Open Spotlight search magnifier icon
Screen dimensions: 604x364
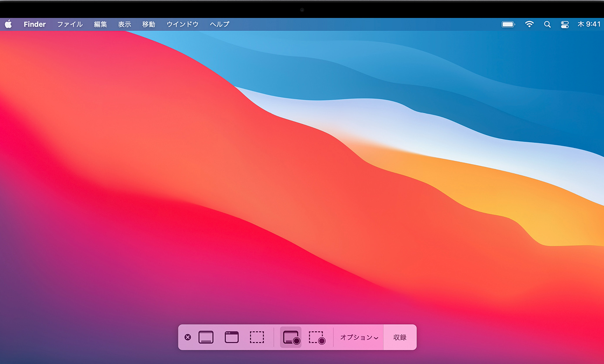point(547,24)
